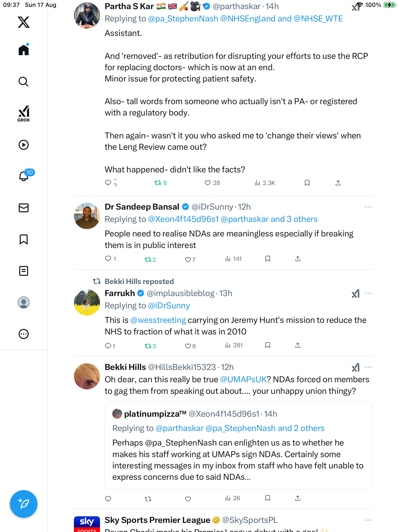Open more options on Dr Sandeep Bansal's post

pyautogui.click(x=368, y=207)
